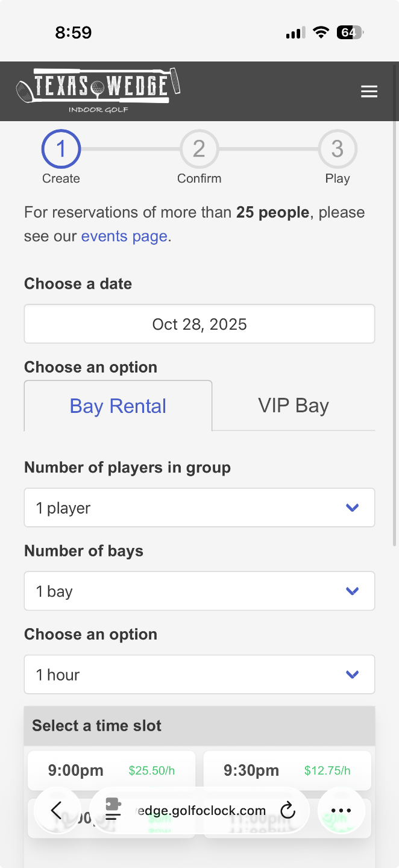The image size is (399, 868).
Task: Tap the battery indicator in the status bar
Action: click(350, 33)
